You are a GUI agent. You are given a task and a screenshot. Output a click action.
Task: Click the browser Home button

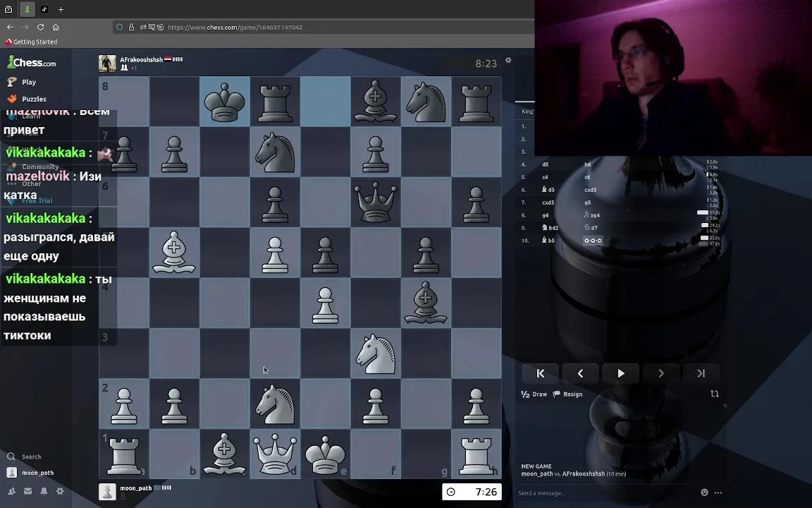click(x=56, y=27)
